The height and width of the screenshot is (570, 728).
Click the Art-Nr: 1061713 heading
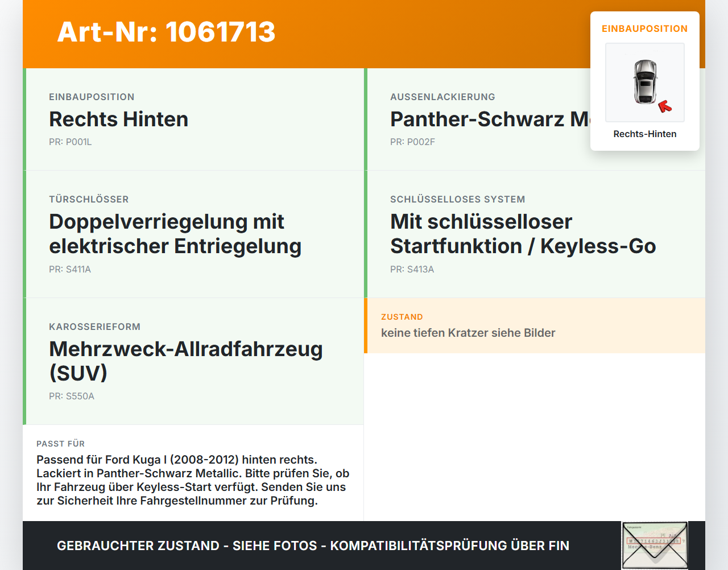(x=166, y=32)
